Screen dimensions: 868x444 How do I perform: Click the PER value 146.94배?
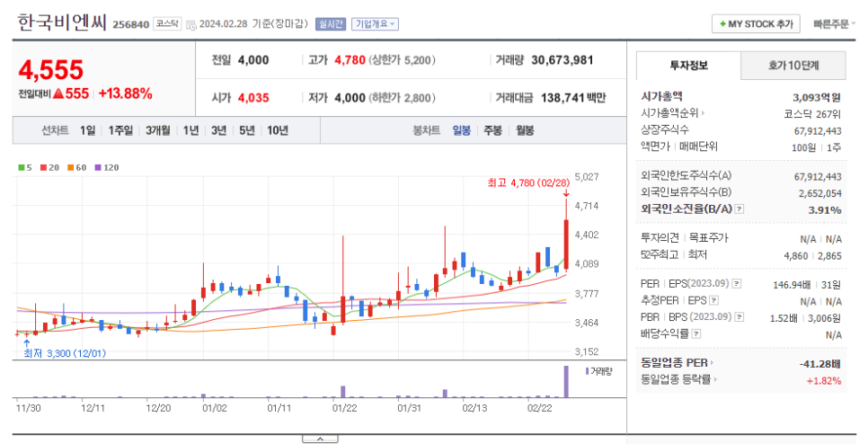click(x=792, y=285)
